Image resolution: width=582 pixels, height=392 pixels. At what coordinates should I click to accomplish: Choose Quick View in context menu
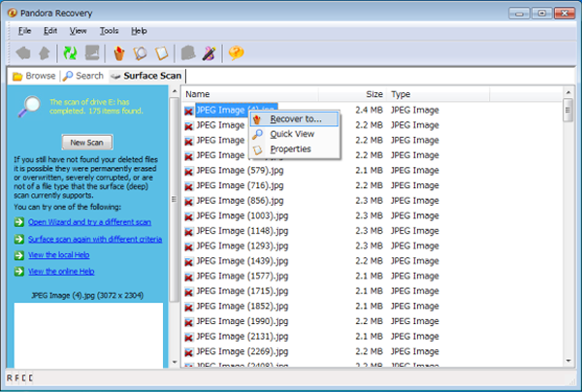click(294, 134)
